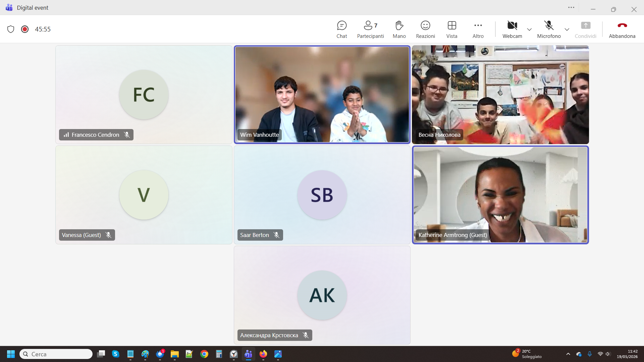Open the Altro more actions menu

[478, 29]
